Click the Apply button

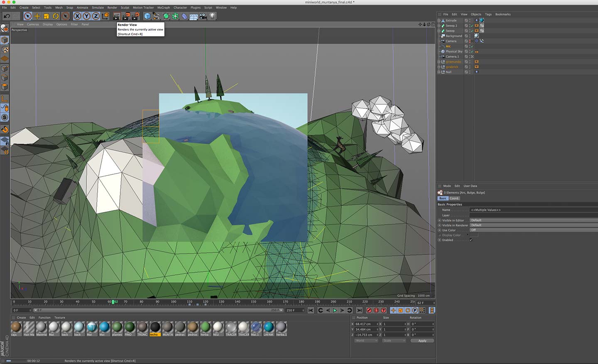[x=422, y=341]
